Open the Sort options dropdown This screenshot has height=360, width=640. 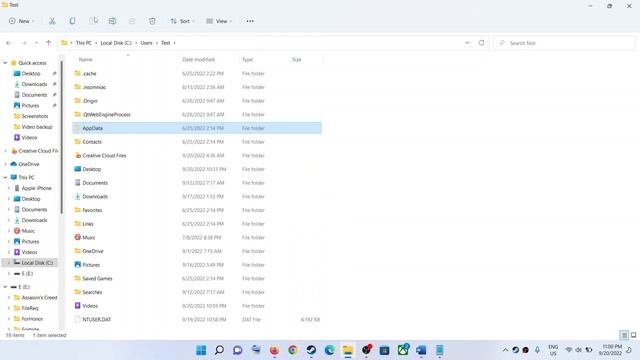click(182, 21)
